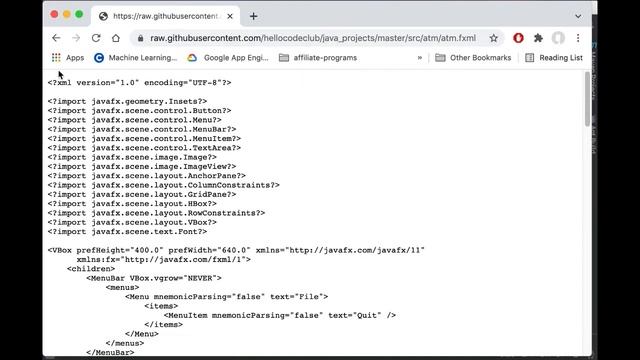Open the Reading List
This screenshot has width=640, height=360.
coord(554,58)
